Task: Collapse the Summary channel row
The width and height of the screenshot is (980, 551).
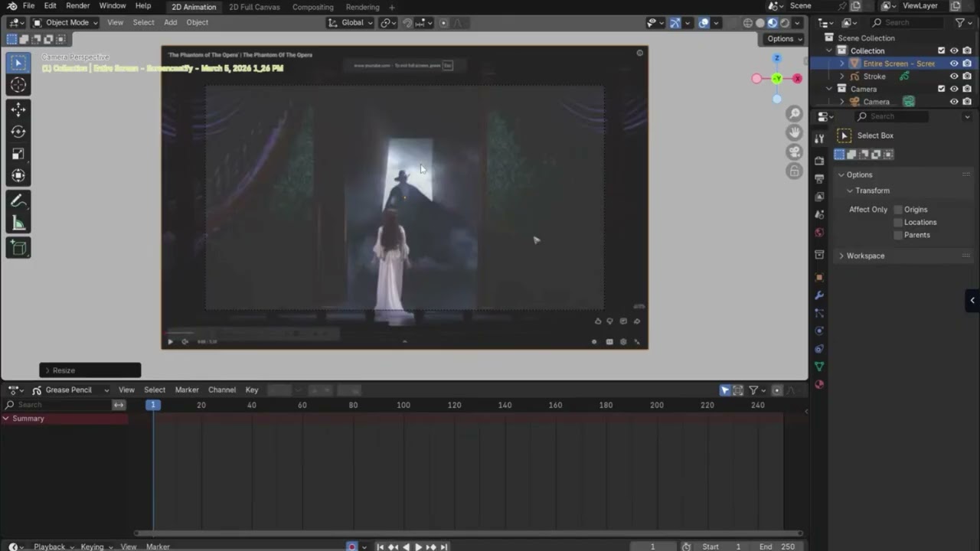Action: click(x=6, y=419)
